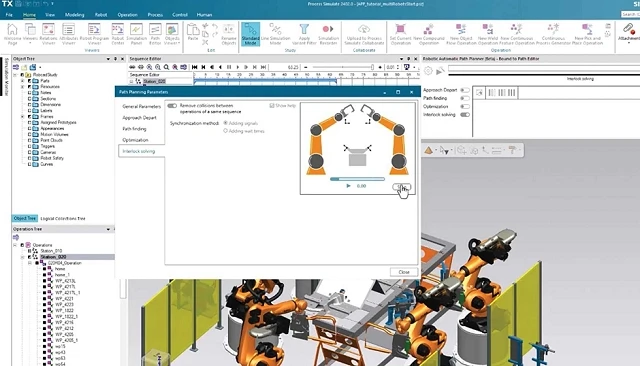The width and height of the screenshot is (640, 366).
Task: Open the Attributes Viewer
Action: (69, 34)
